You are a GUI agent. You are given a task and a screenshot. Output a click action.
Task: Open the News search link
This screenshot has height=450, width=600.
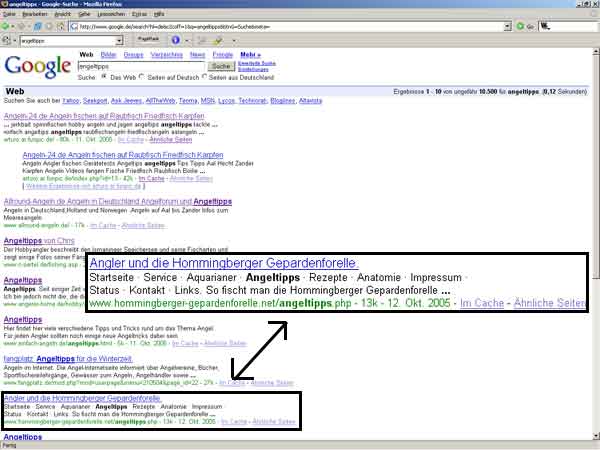[x=197, y=55]
